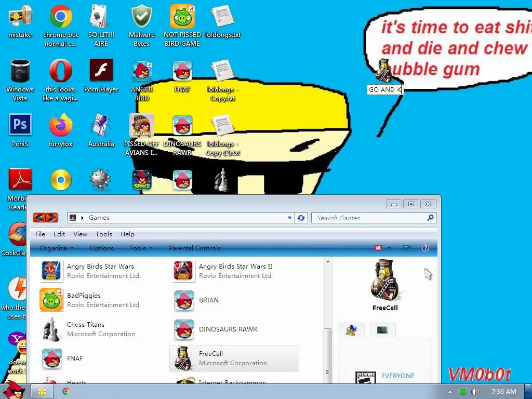This screenshot has height=399, width=532.
Task: Toggle the preview pane button
Action: click(x=406, y=248)
